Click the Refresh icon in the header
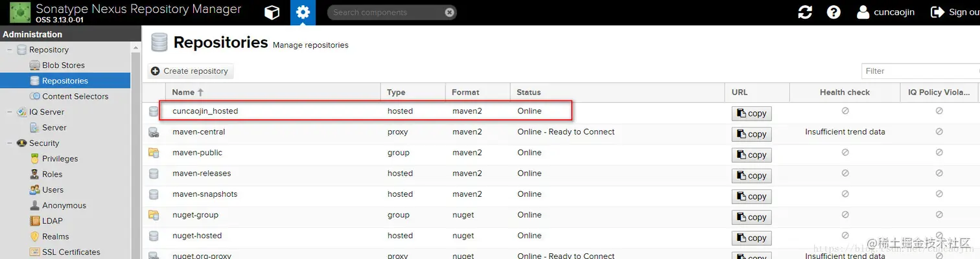Screen dimensions: 980x259 (805, 12)
